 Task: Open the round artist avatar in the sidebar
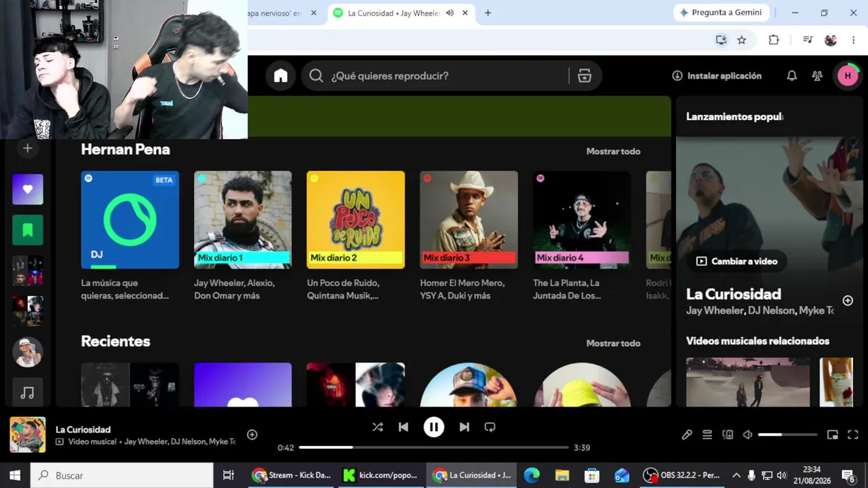[x=28, y=352]
